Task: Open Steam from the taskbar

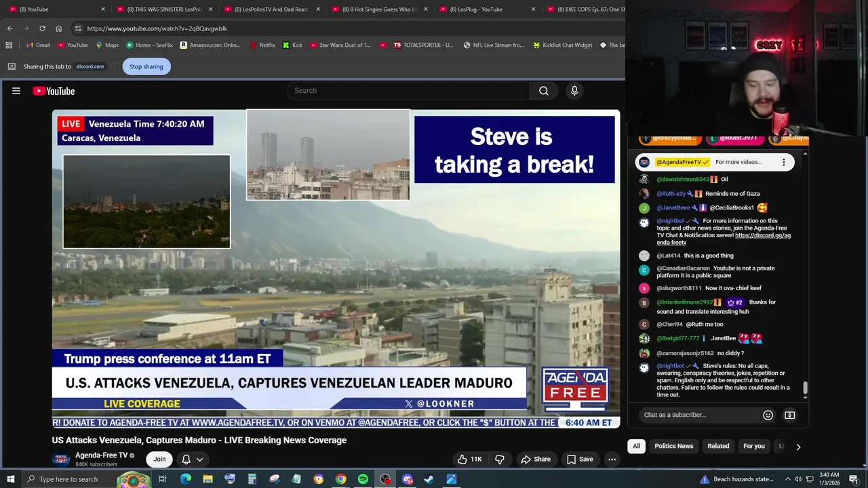Action: pyautogui.click(x=429, y=479)
